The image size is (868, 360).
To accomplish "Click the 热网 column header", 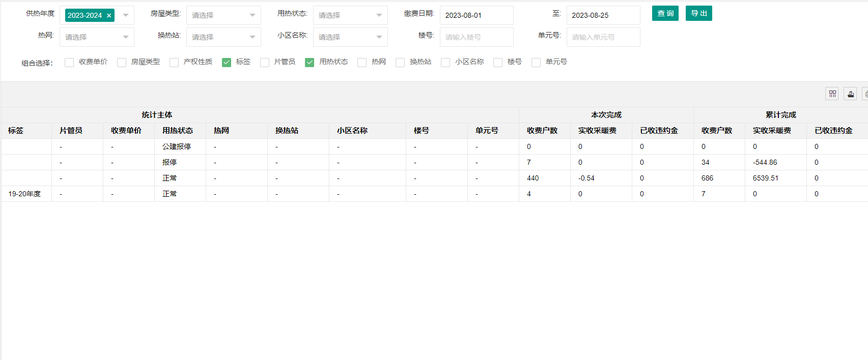I will coord(237,131).
